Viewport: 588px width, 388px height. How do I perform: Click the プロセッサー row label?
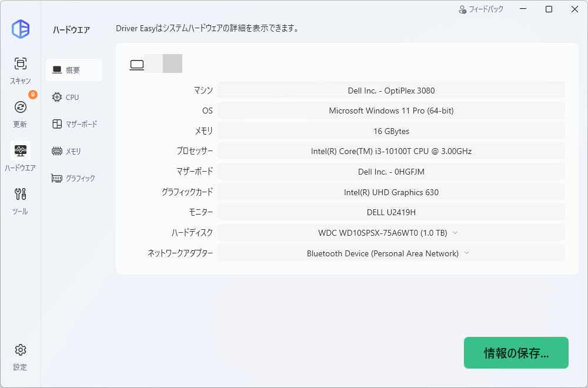(195, 151)
